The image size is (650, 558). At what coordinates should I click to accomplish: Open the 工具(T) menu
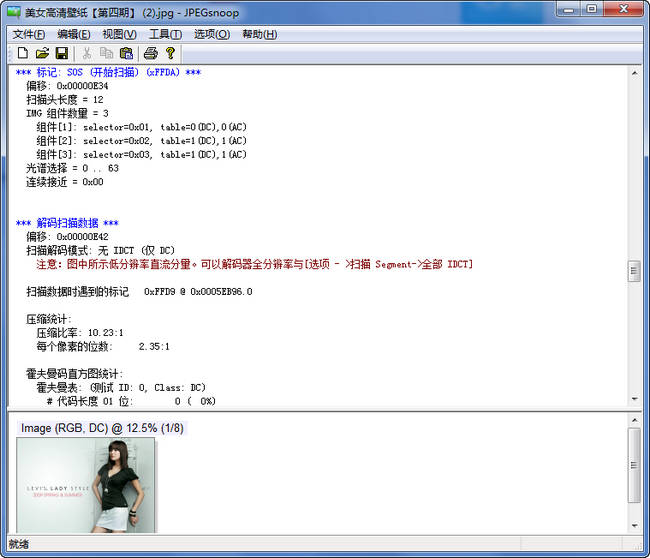[x=165, y=34]
